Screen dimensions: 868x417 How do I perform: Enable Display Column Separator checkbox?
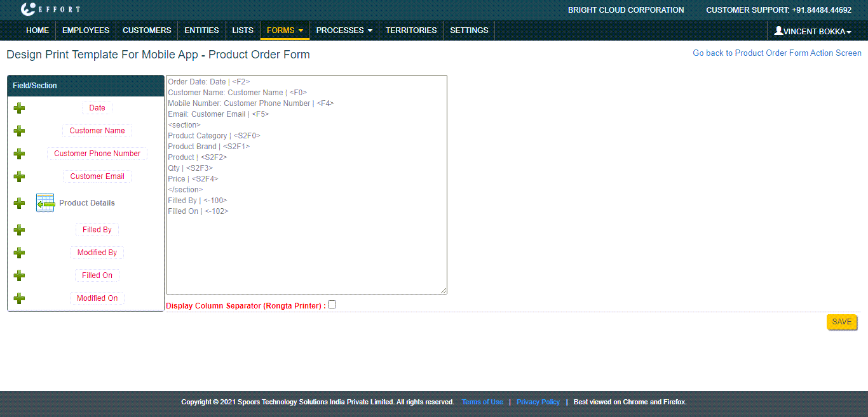pyautogui.click(x=332, y=305)
